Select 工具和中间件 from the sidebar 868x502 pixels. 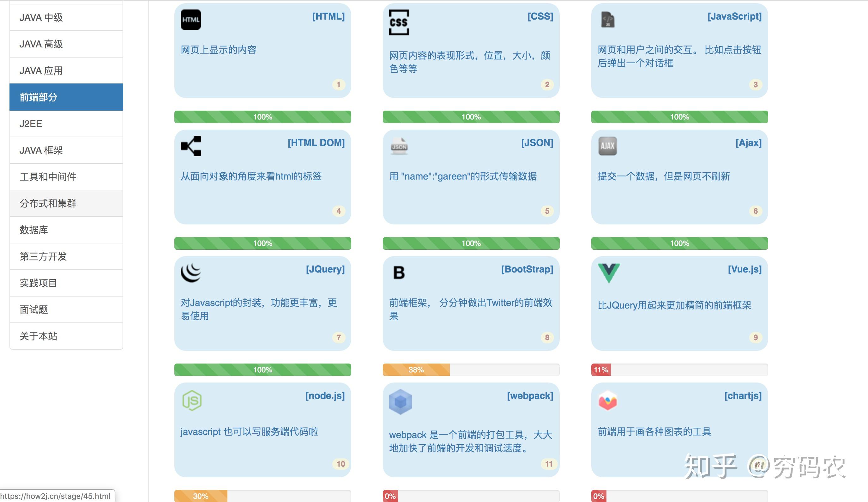coord(66,176)
